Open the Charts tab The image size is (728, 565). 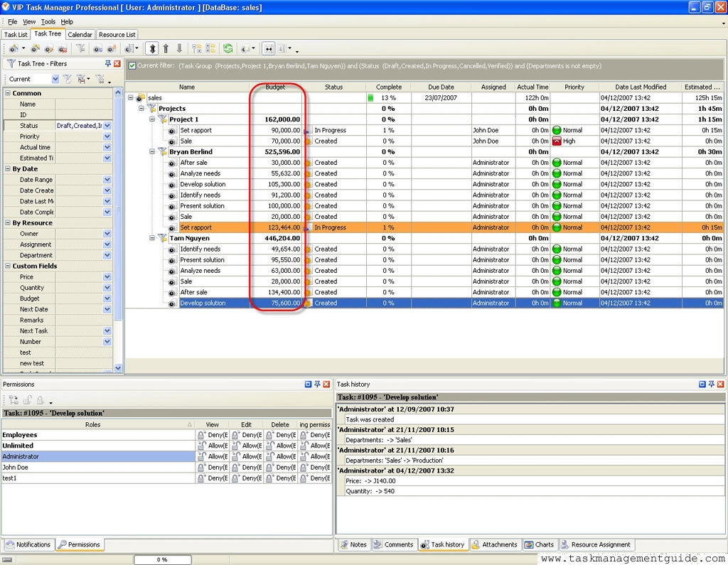[539, 544]
